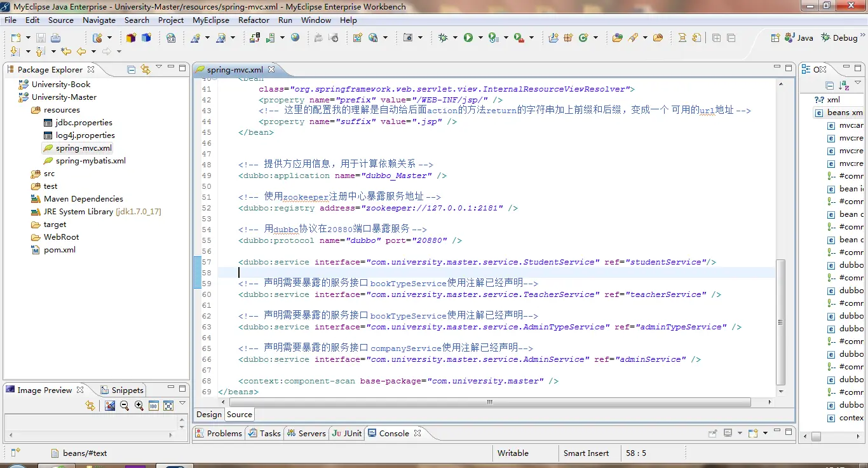Click Previous Annotation arrow icon
Screen dimensions: 868x468
point(40,52)
